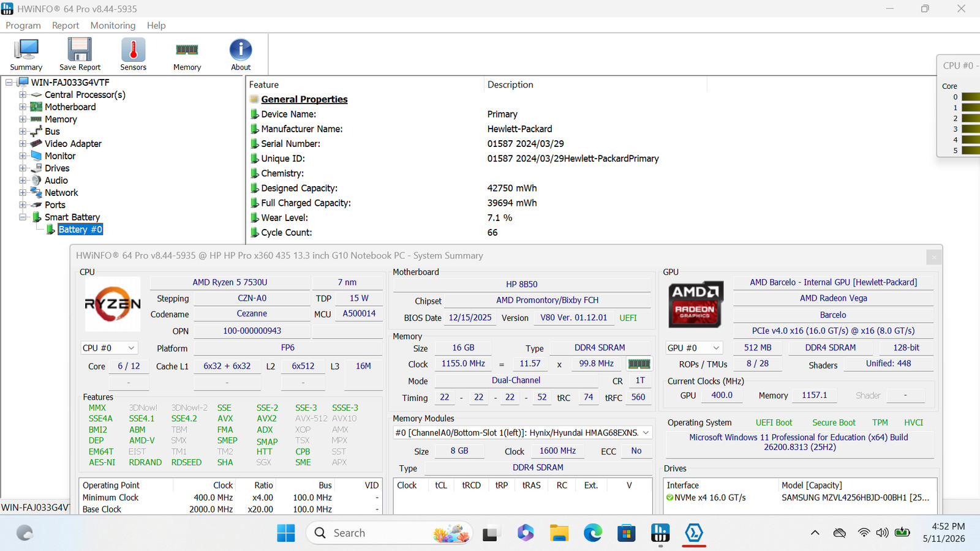Click the HP 8B50 motherboard field
Viewport: 980px width, 551px height.
pyautogui.click(x=522, y=284)
